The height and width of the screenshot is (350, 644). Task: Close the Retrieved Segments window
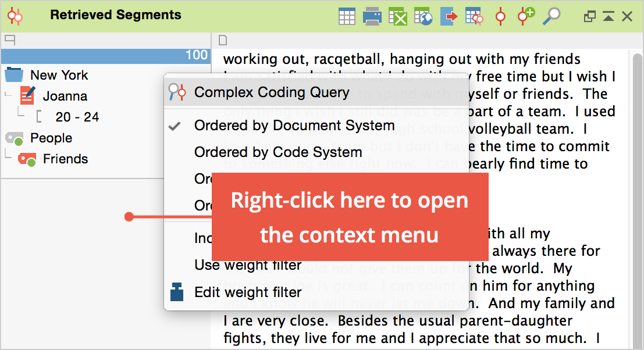pyautogui.click(x=627, y=16)
